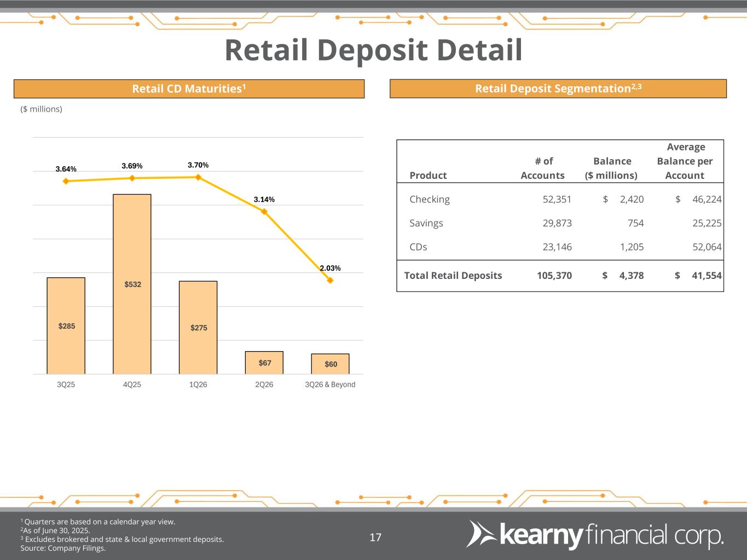Select the Checking row label in the table

[430, 199]
